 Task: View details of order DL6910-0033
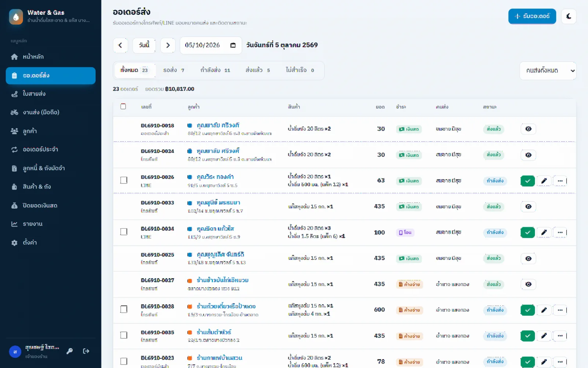coord(528,206)
